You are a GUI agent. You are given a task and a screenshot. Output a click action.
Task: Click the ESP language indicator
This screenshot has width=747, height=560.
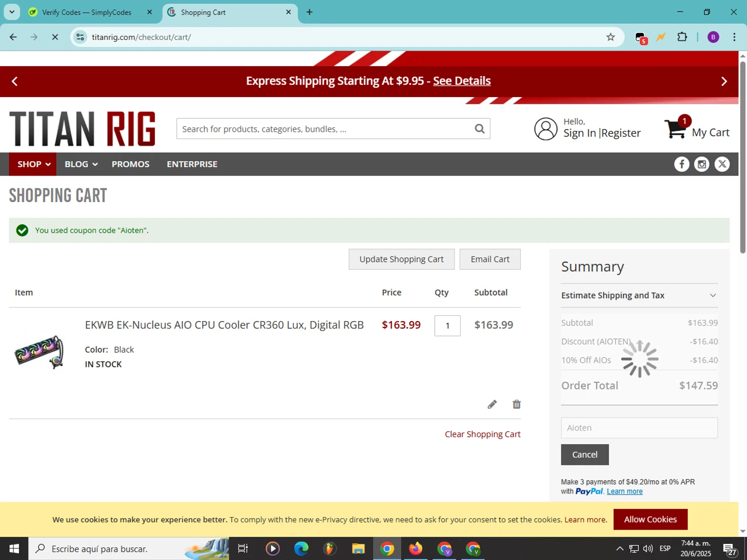[x=665, y=549]
